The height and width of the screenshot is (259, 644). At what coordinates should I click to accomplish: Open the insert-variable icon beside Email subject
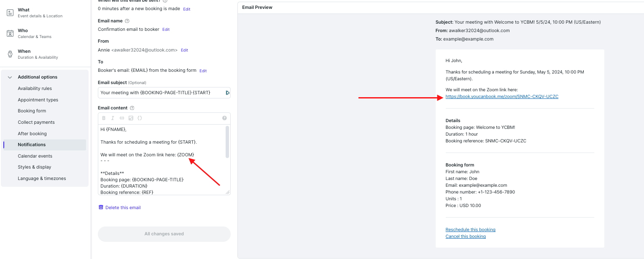coord(227,92)
